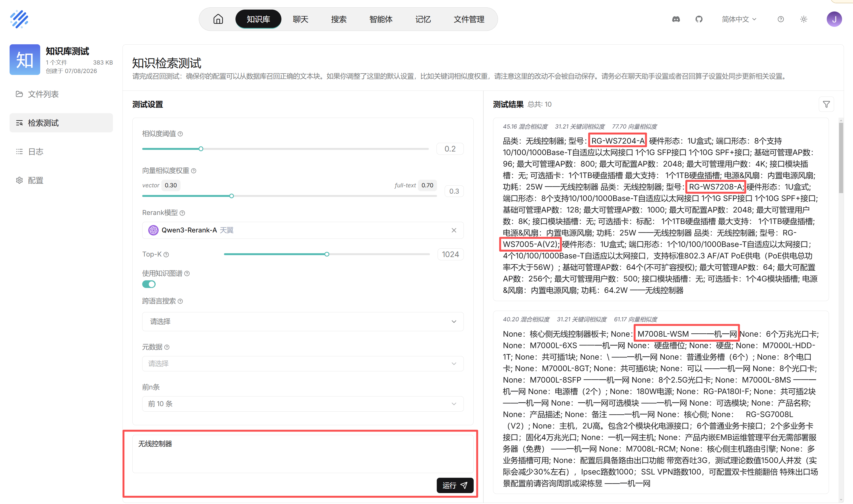Switch to the 搜索 tab

(339, 19)
